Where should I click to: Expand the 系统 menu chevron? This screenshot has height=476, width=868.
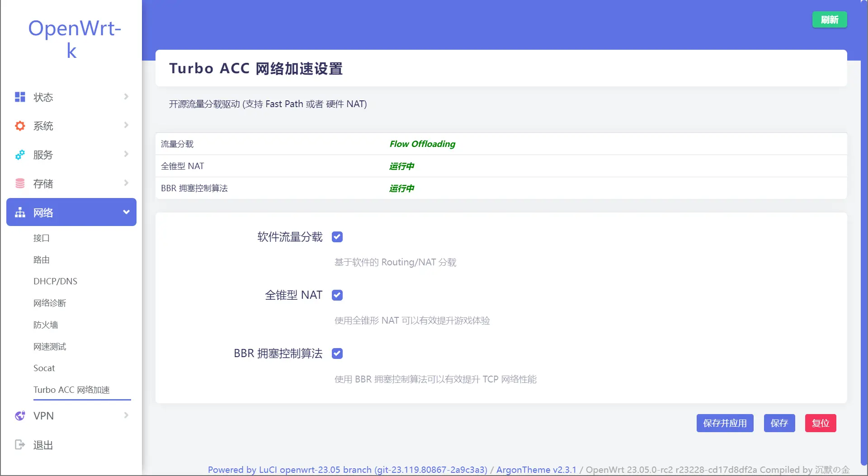point(126,125)
